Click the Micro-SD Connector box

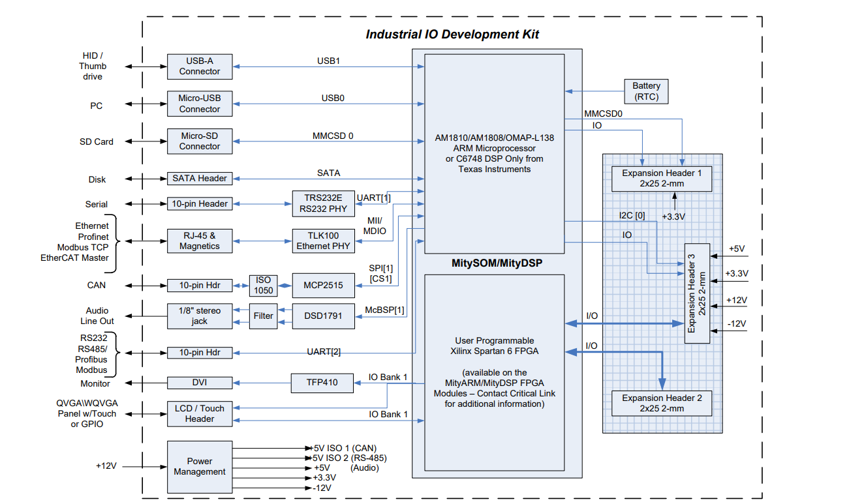tap(200, 141)
